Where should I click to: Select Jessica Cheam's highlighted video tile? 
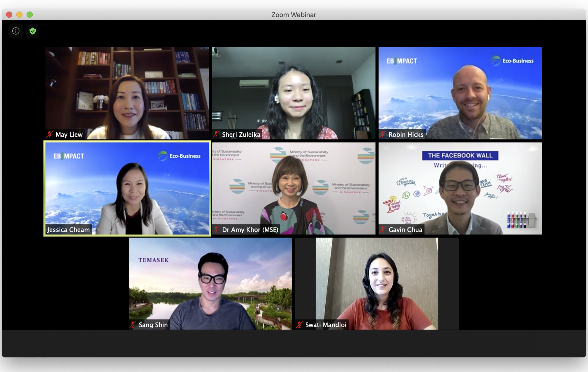pos(127,188)
